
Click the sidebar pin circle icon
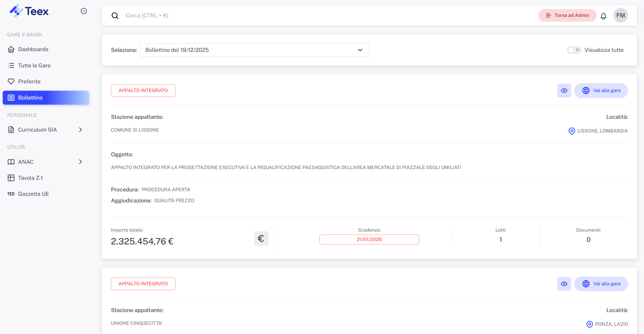[x=84, y=11]
